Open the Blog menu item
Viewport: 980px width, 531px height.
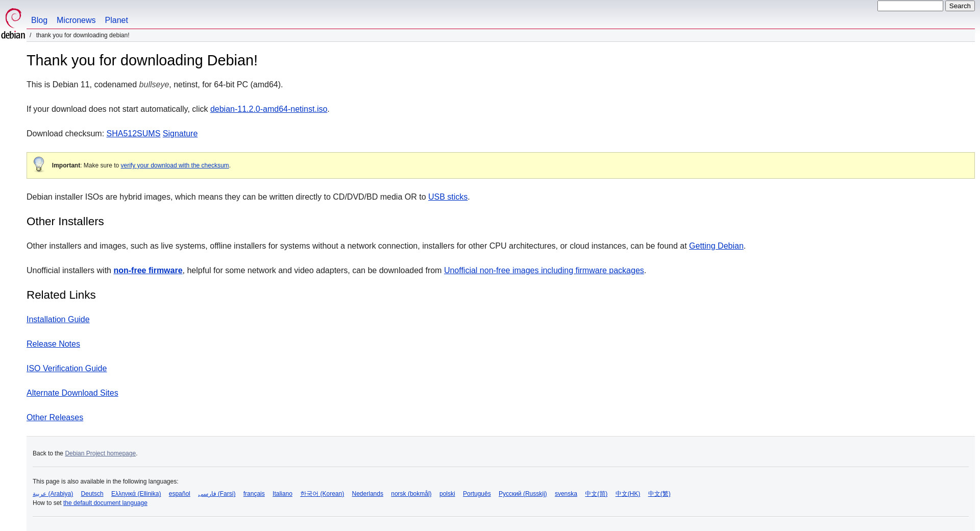coord(39,20)
